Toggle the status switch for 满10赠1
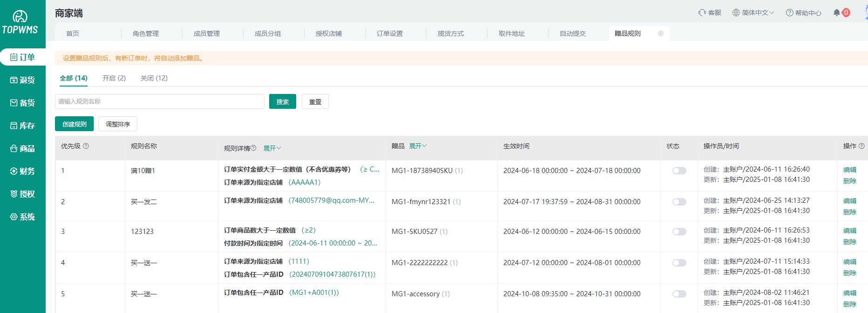Viewport: 868px width, 313px height. [x=679, y=171]
